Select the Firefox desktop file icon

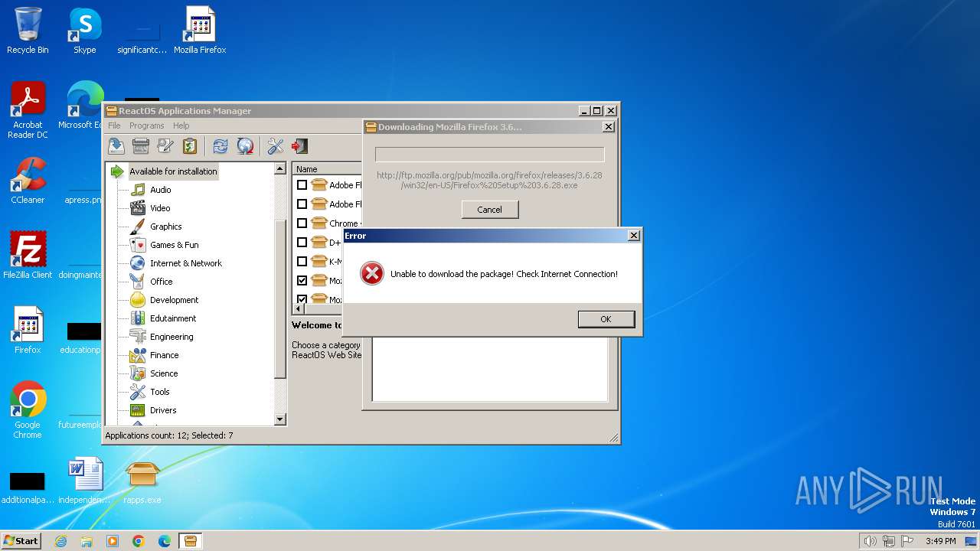click(x=28, y=331)
